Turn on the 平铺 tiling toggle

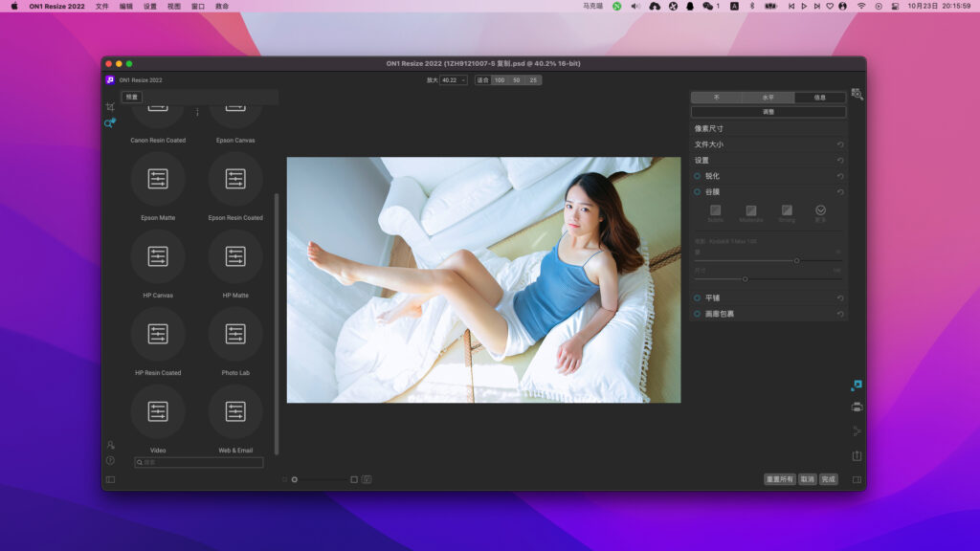[698, 298]
